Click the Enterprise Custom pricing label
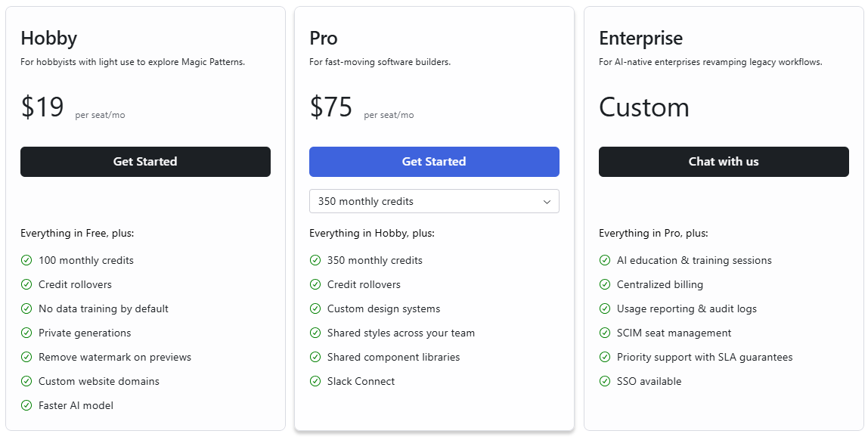This screenshot has width=868, height=437. click(x=644, y=107)
